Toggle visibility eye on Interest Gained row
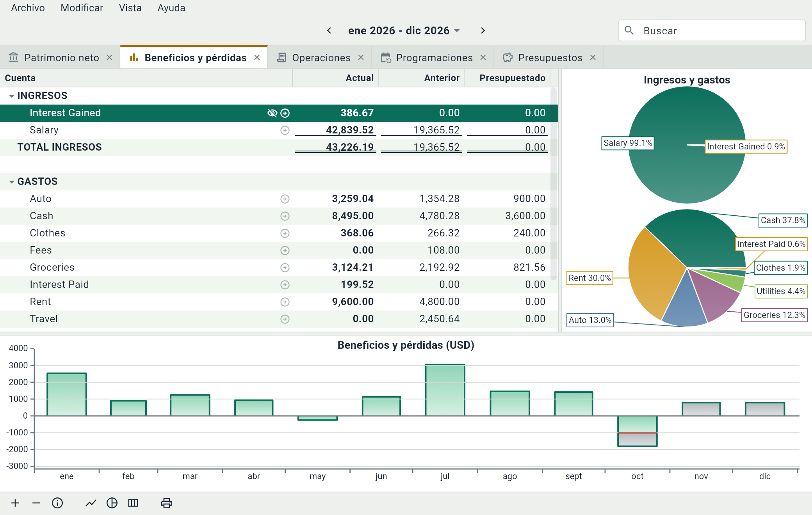 coord(272,113)
